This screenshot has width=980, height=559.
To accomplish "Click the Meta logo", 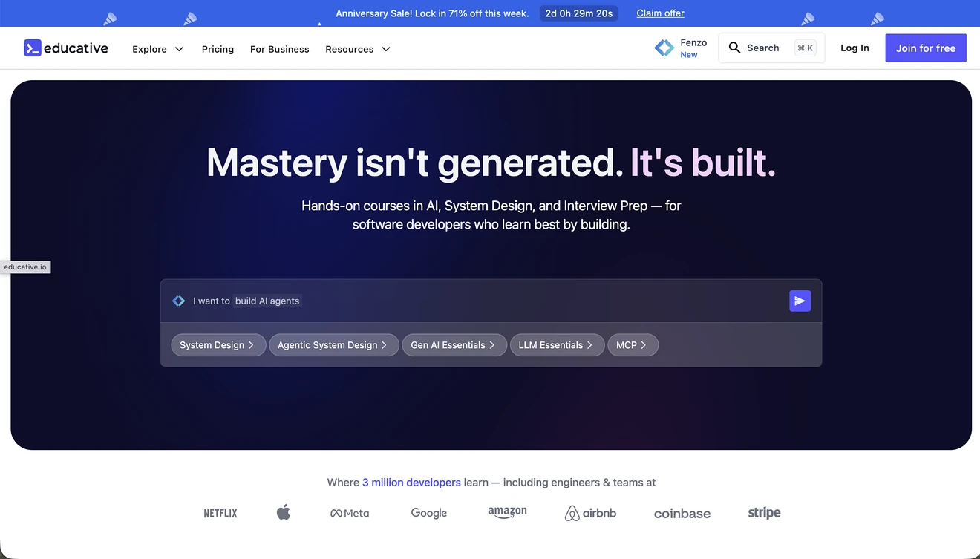I will point(350,513).
